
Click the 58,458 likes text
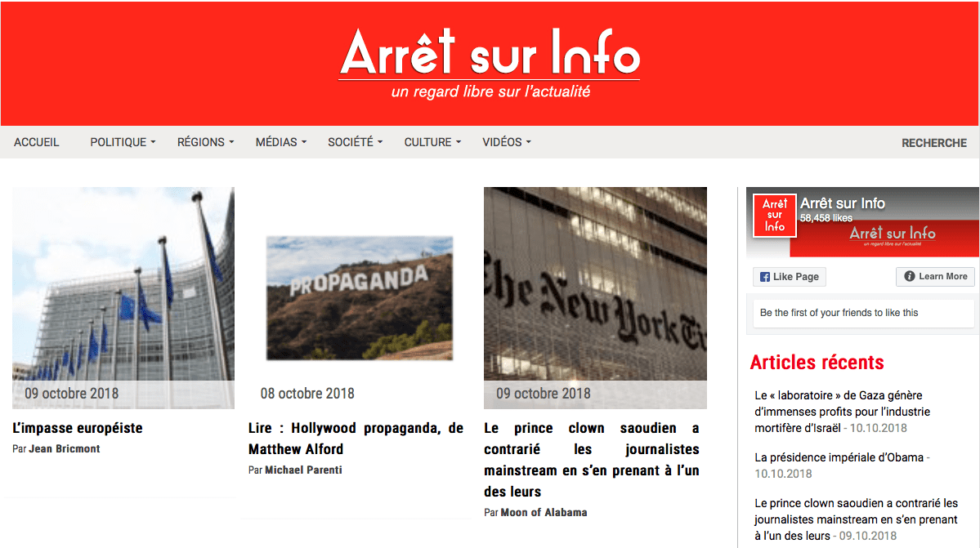click(826, 218)
